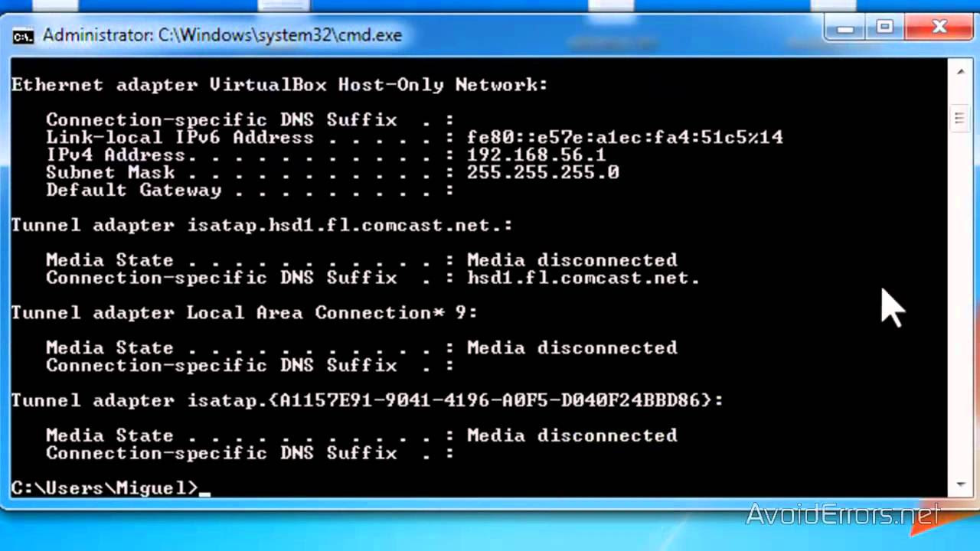Viewport: 980px width, 551px height.
Task: Click the restore window button
Action: 884,27
